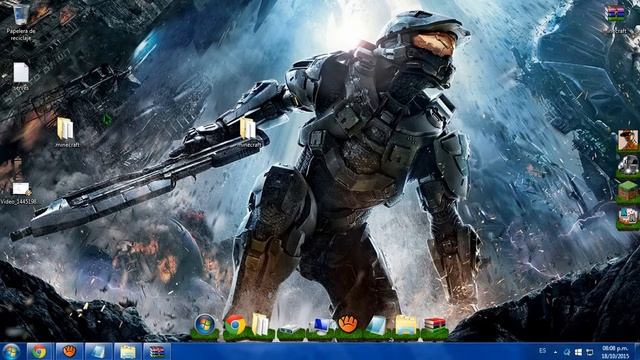Launch WinRAR books icon in grass dock
Screen dimensions: 640x360
point(435,326)
